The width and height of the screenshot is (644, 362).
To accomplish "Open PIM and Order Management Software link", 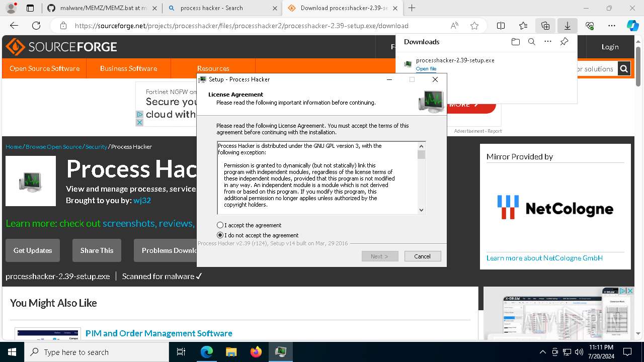I will pos(159,333).
